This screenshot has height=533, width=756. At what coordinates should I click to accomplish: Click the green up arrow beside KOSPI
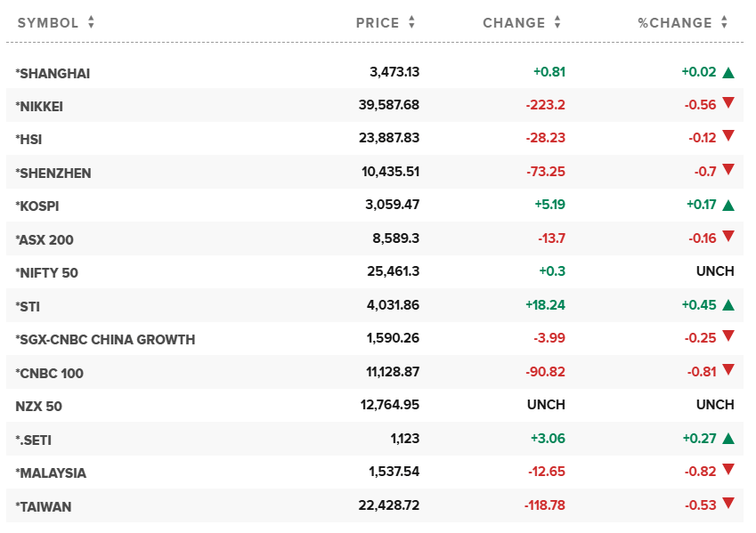pyautogui.click(x=728, y=206)
